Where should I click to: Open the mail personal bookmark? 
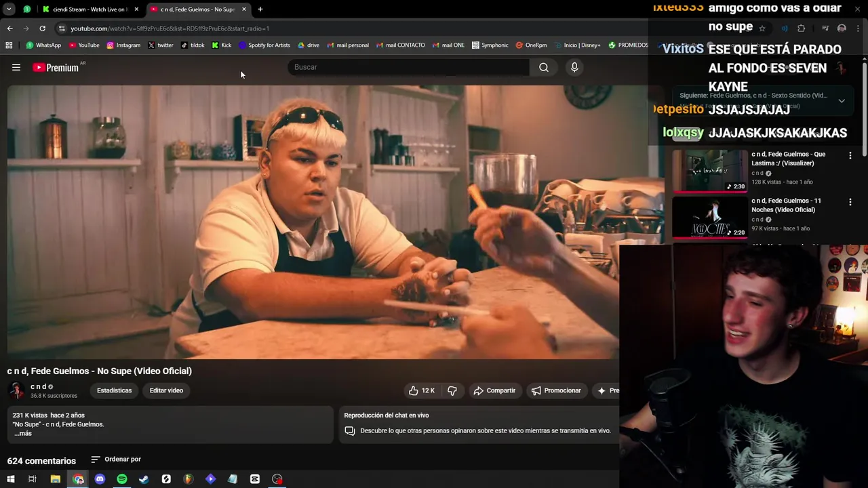pos(348,45)
